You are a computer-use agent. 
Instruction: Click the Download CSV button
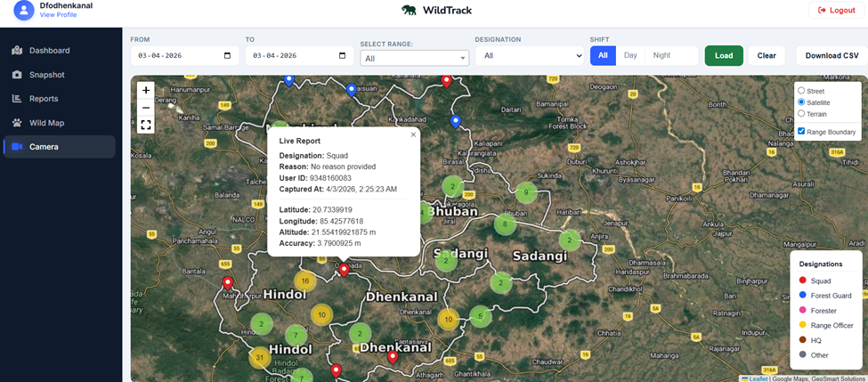click(x=832, y=55)
